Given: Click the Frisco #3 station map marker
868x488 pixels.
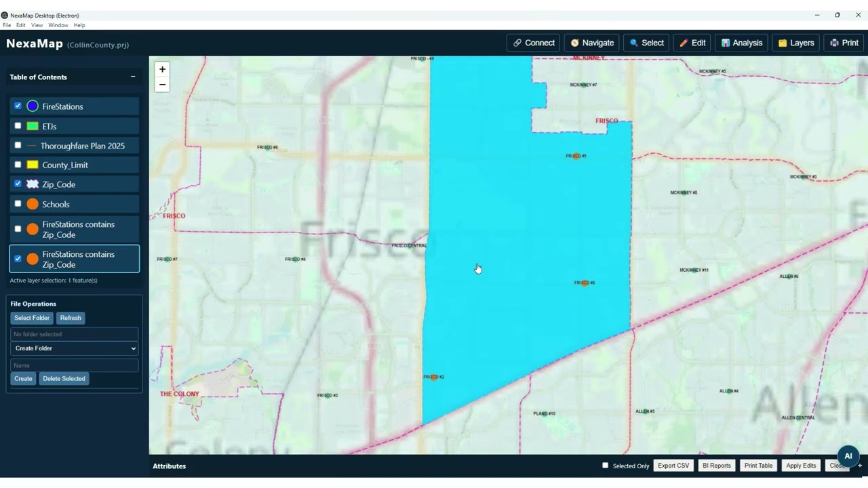Looking at the screenshot, I should [328, 395].
